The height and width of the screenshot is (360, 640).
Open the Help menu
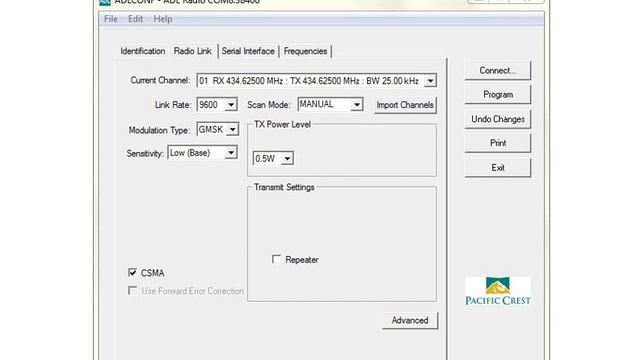[162, 19]
